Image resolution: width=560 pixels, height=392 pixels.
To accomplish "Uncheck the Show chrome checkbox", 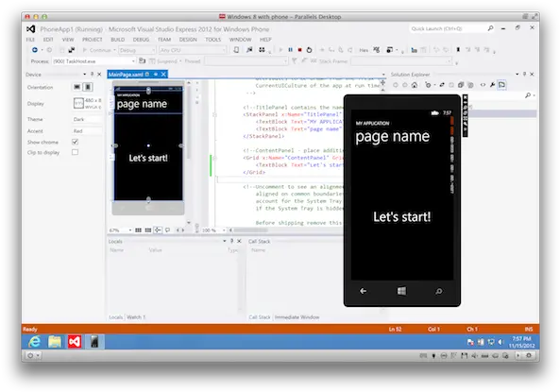I will [x=75, y=142].
